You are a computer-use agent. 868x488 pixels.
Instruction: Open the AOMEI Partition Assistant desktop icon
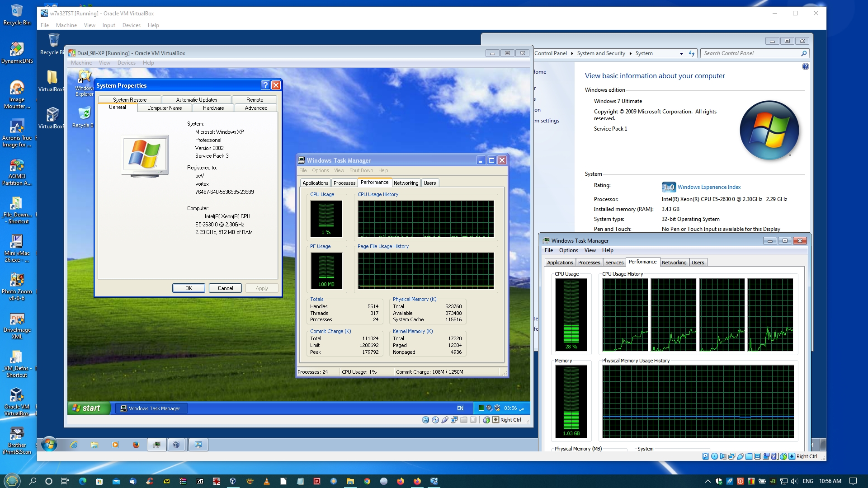17,173
